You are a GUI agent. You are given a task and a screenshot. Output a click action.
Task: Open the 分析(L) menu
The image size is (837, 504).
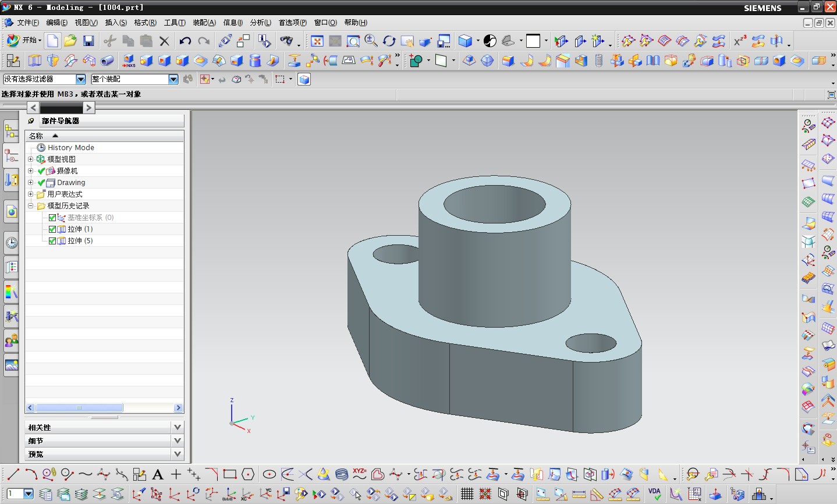pyautogui.click(x=261, y=23)
